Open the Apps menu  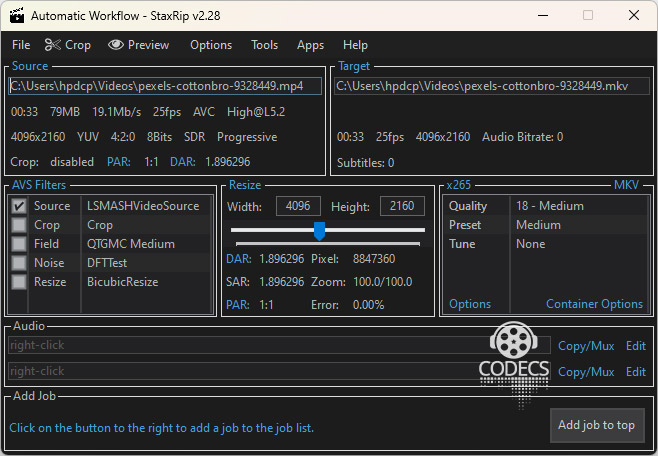point(310,45)
